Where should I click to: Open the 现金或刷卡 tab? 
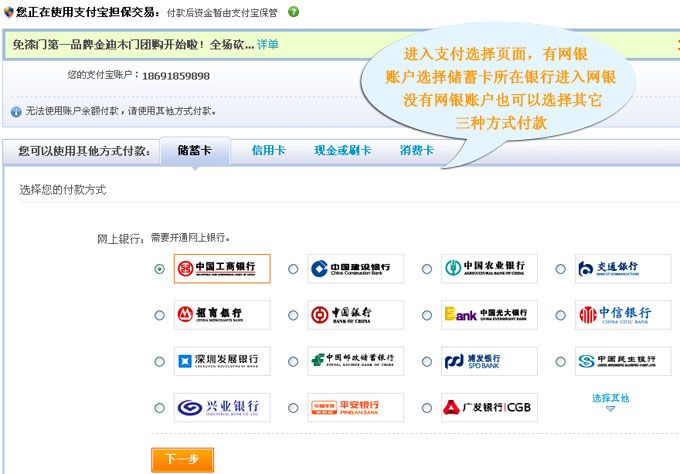(x=343, y=150)
